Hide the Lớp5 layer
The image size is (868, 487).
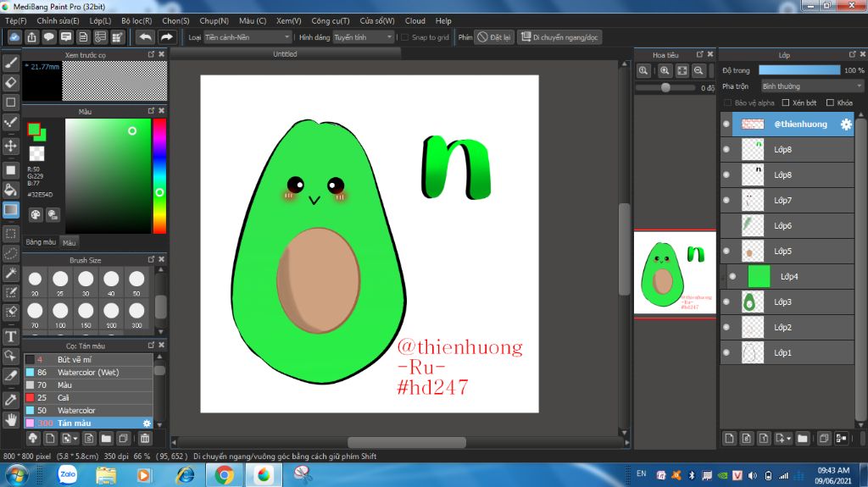coord(726,251)
